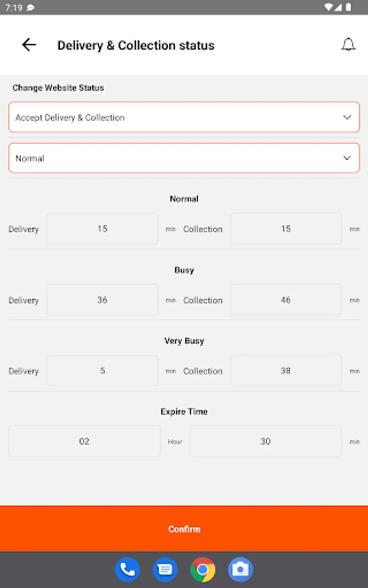
Task: Open notifications bell icon
Action: point(348,45)
